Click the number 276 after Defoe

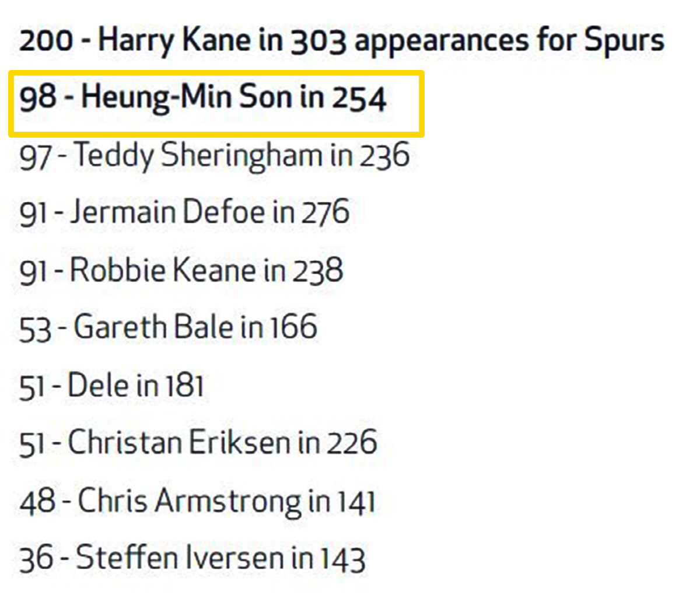click(325, 213)
